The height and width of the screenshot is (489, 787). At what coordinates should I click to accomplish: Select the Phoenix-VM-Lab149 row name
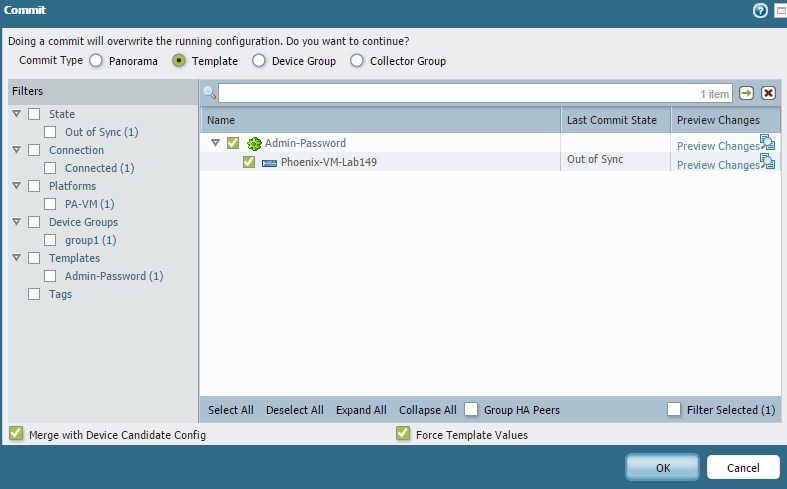pyautogui.click(x=329, y=162)
